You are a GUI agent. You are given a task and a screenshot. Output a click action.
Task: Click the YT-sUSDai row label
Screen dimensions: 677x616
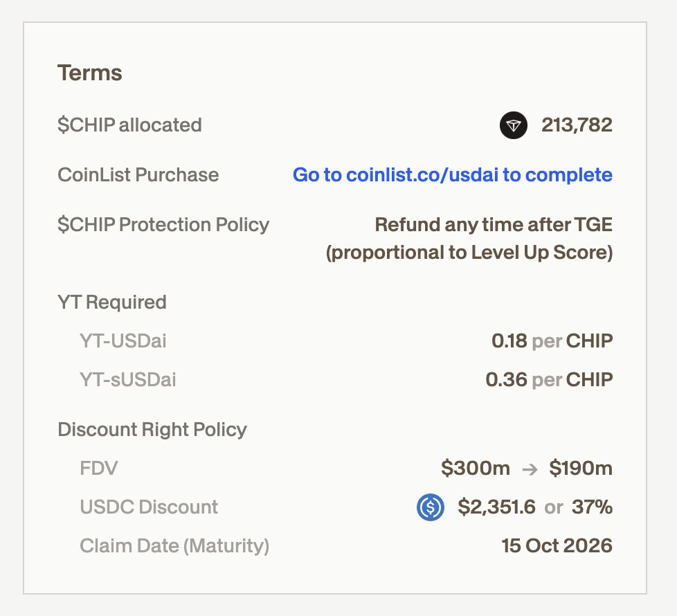127,380
